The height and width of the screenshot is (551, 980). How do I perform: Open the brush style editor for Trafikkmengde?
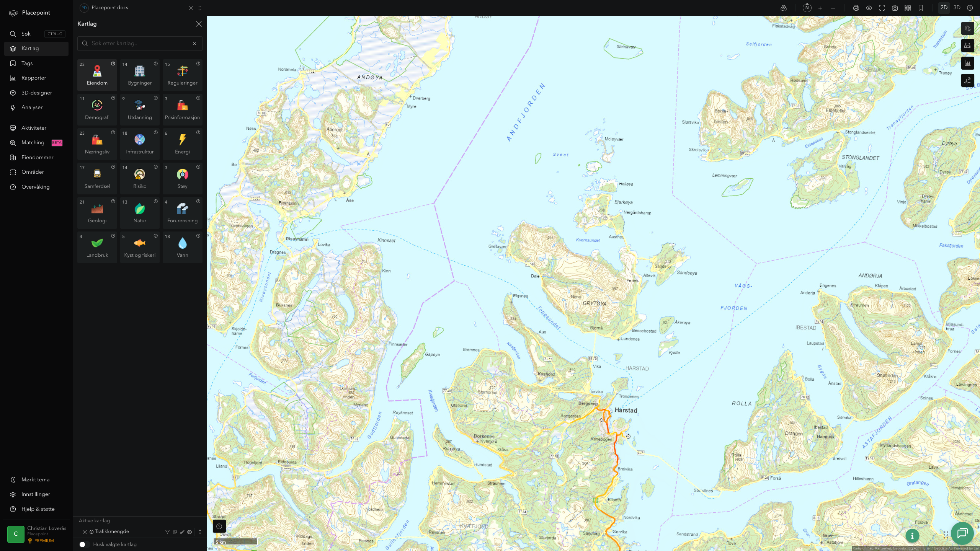coord(182,532)
